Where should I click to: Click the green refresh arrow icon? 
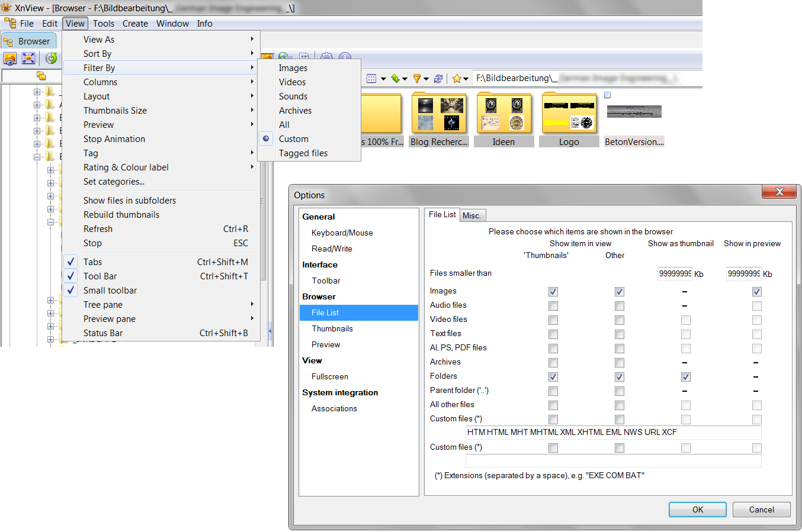coord(52,58)
